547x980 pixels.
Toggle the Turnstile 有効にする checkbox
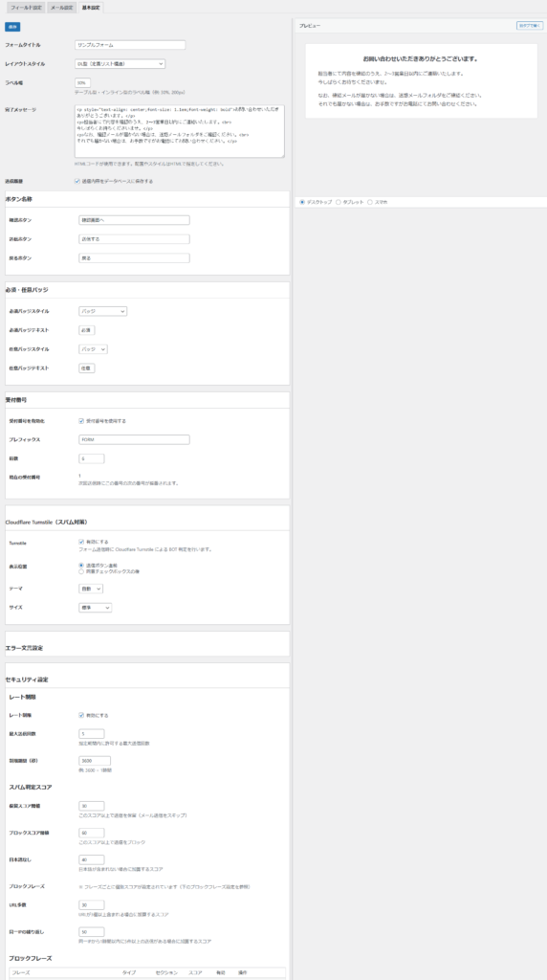[81, 543]
